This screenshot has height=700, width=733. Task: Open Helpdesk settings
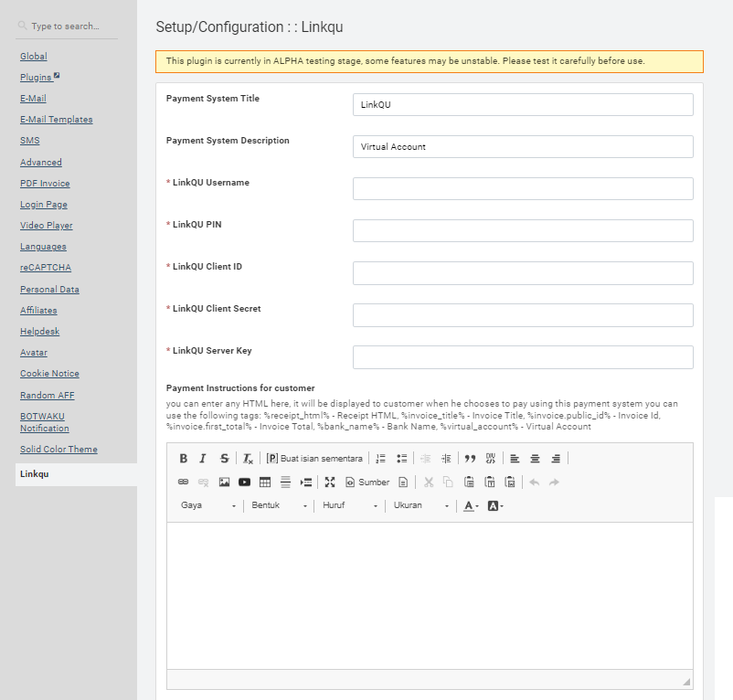(x=39, y=332)
